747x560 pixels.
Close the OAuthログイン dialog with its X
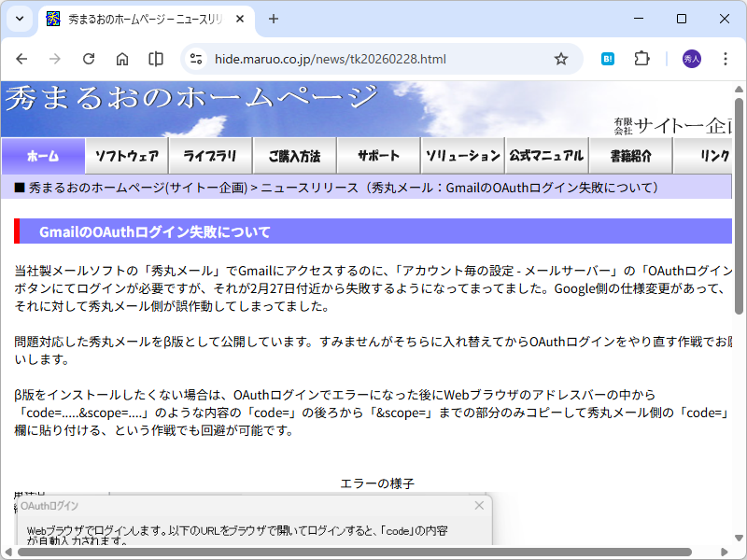tap(479, 505)
